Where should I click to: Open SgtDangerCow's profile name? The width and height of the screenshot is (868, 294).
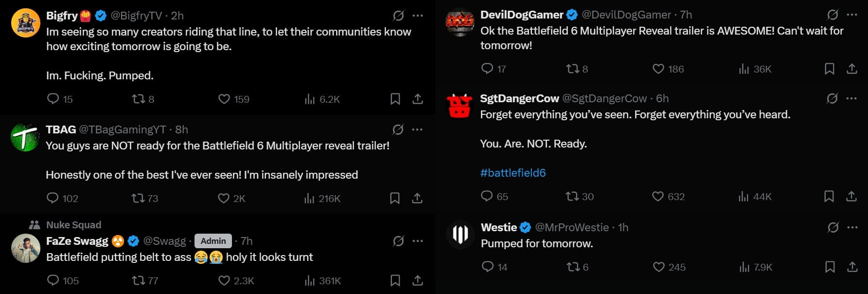pos(519,98)
